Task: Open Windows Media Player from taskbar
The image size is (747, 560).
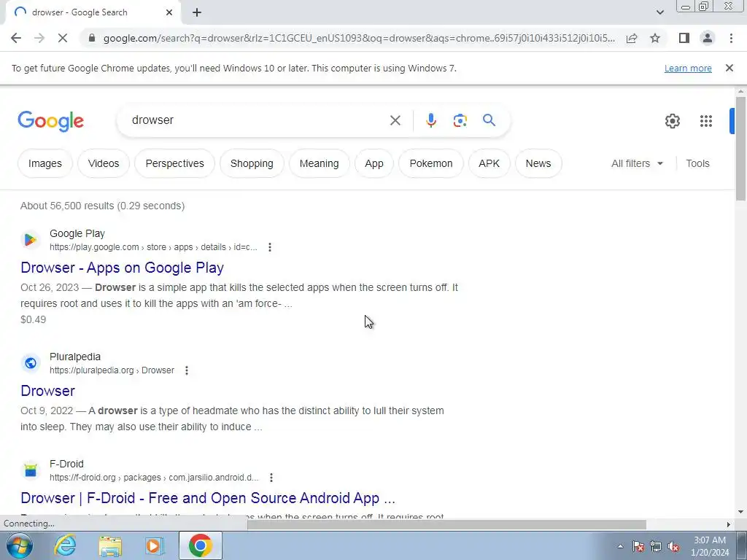Action: [154, 545]
